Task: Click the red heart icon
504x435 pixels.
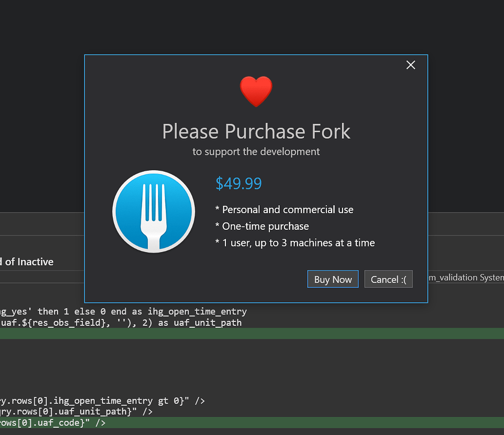Action: coord(256,92)
